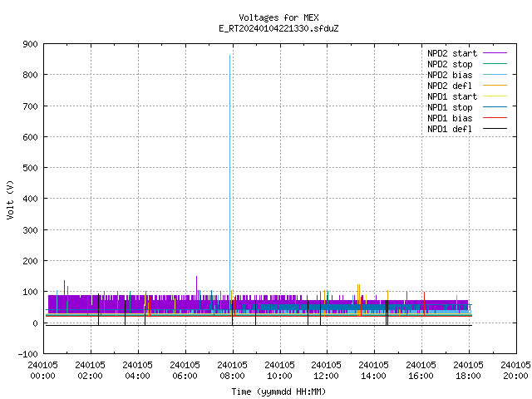Click the 500 y-axis tick label
The image size is (532, 399).
click(30, 168)
